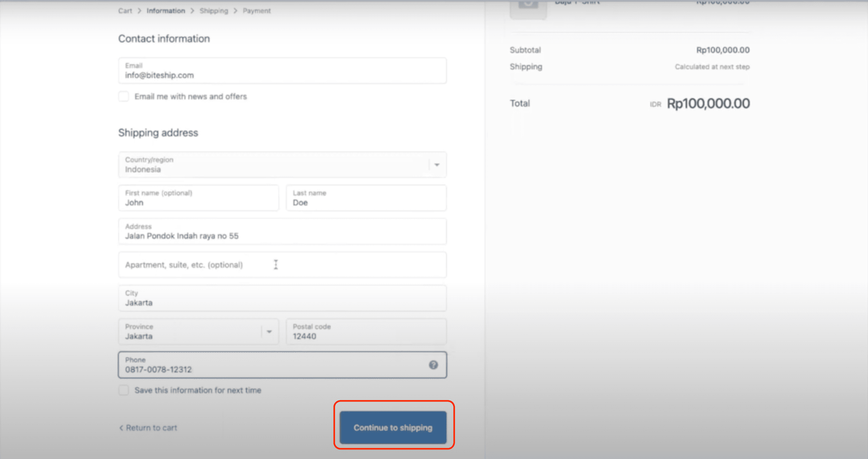Focus the Last name field
The height and width of the screenshot is (459, 868).
[366, 198]
